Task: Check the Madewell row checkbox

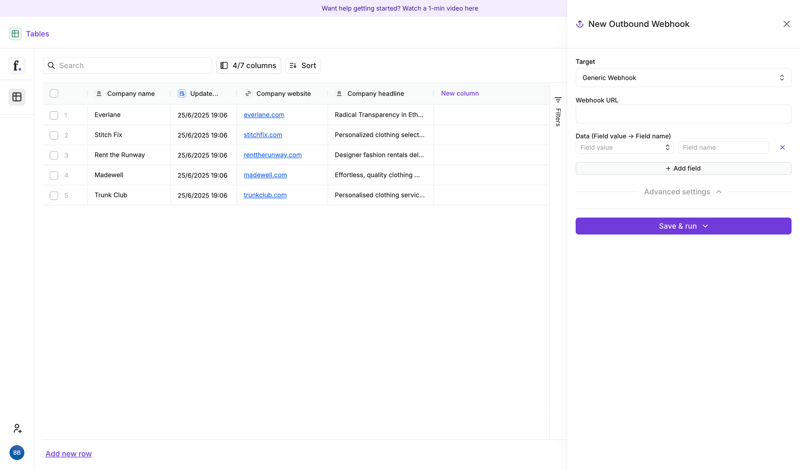Action: pyautogui.click(x=54, y=176)
